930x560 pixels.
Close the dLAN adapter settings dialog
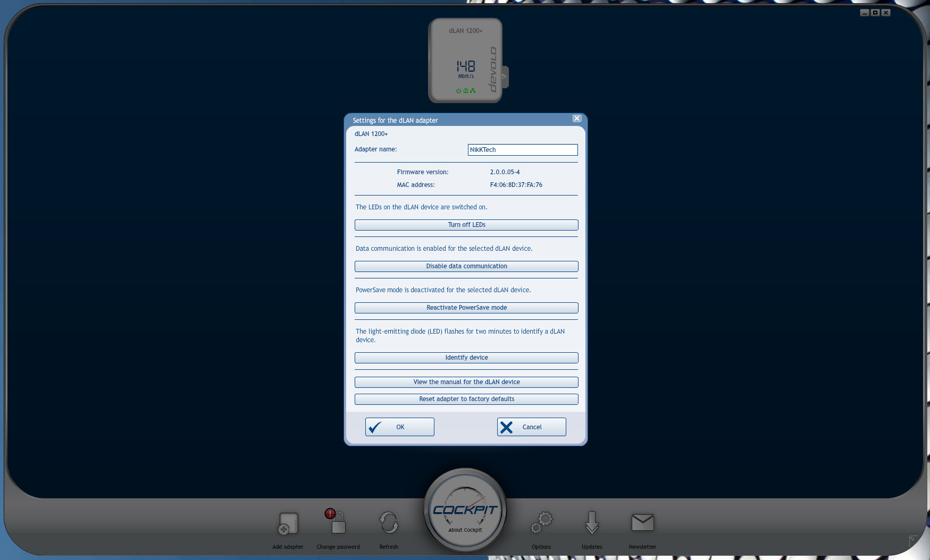[x=577, y=118]
